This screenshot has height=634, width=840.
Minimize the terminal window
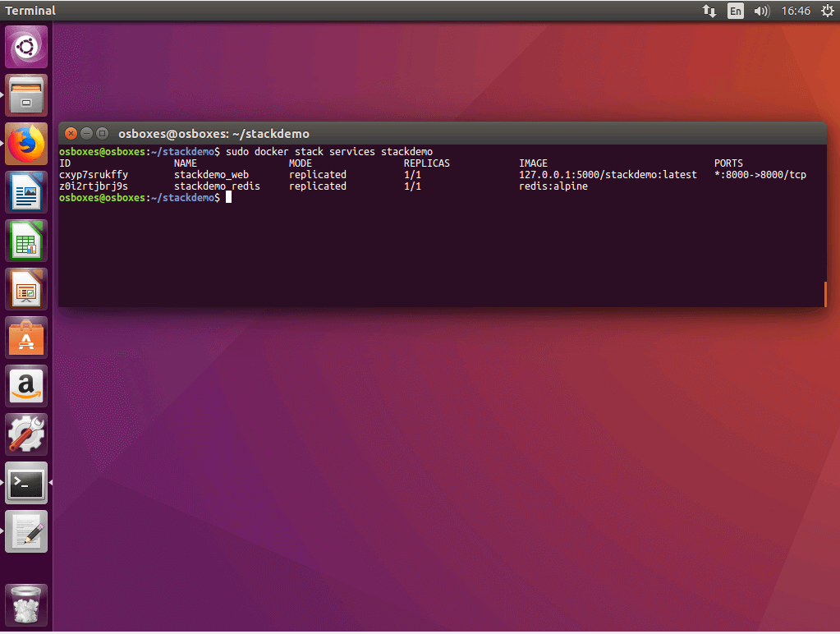[86, 133]
